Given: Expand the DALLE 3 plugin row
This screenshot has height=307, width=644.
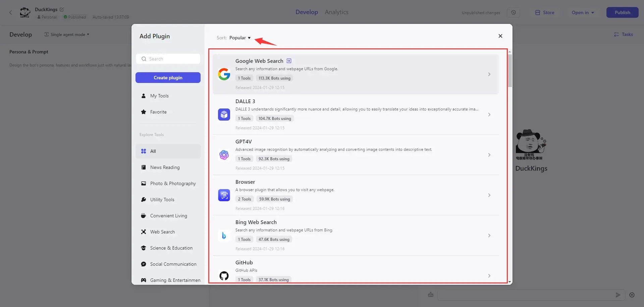Looking at the screenshot, I should click(489, 115).
